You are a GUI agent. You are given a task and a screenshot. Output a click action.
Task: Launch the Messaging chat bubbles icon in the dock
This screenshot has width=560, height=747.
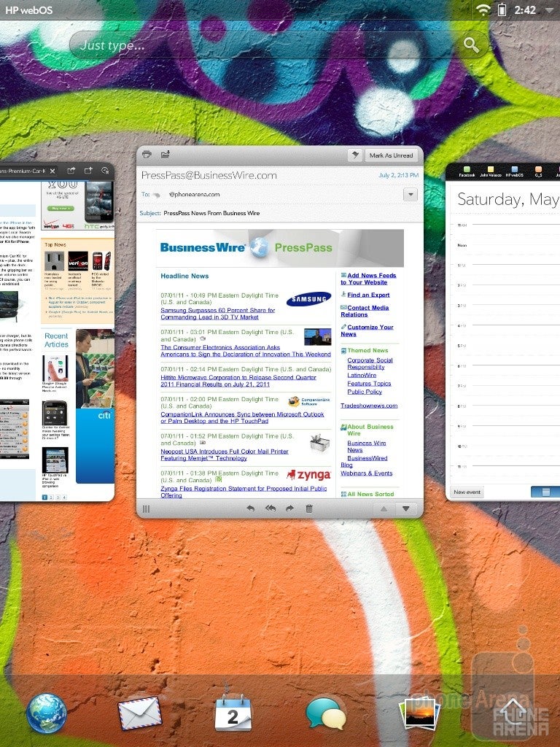(326, 713)
